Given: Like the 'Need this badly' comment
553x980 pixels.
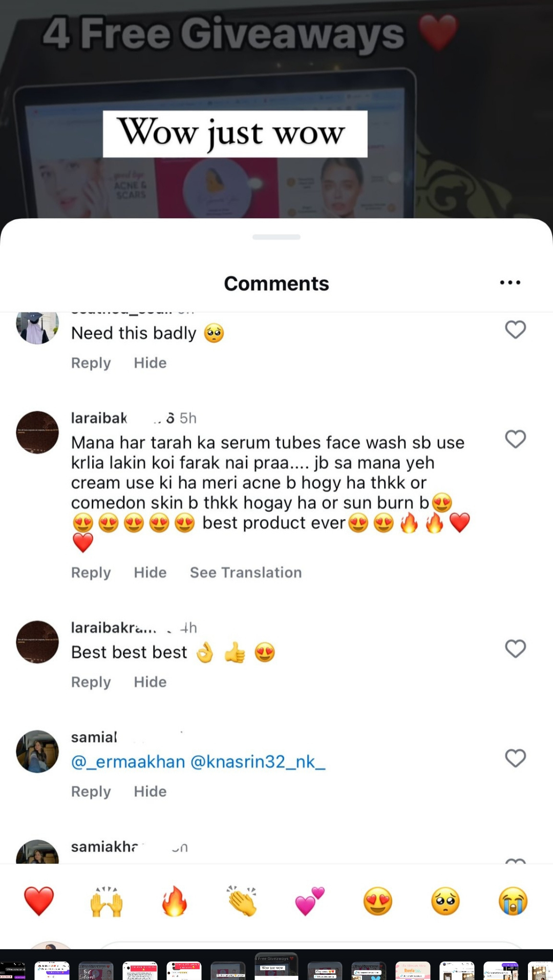Looking at the screenshot, I should pyautogui.click(x=515, y=330).
